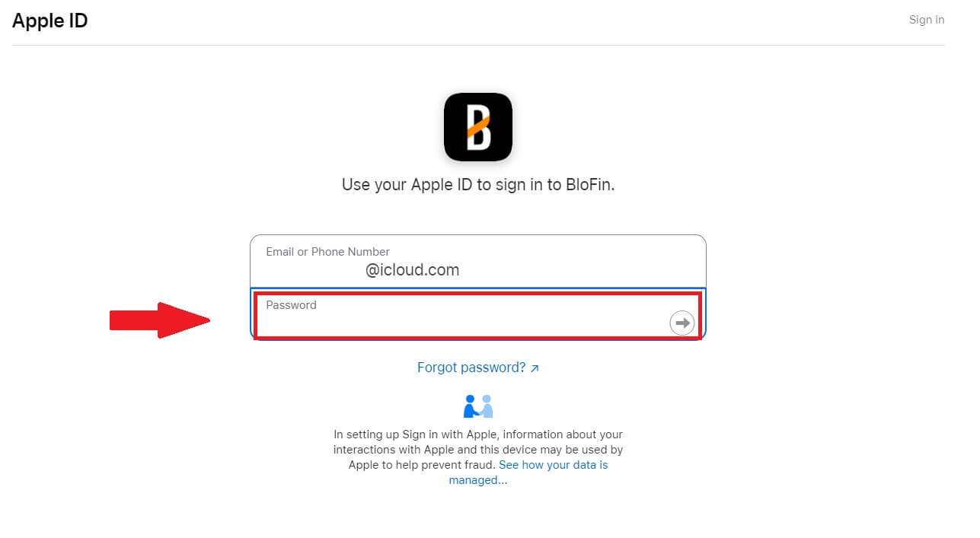
Task: Click the word BloFin in the sign-in heading
Action: [589, 185]
